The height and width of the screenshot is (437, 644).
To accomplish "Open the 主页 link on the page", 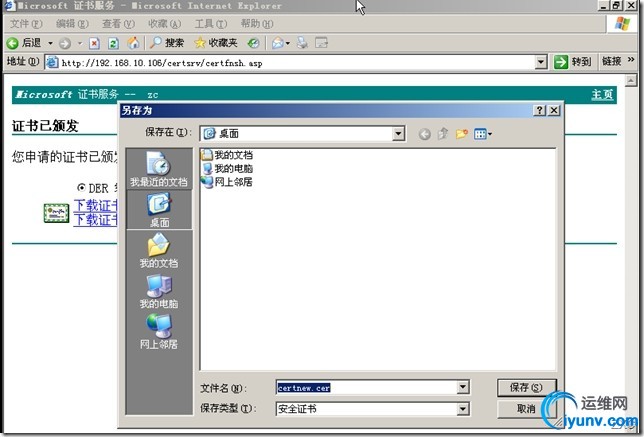I will (602, 94).
